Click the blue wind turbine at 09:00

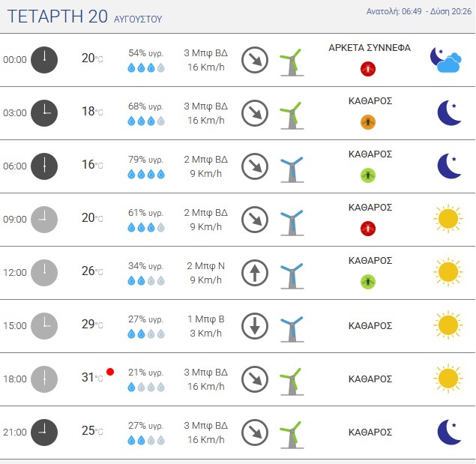292,223
